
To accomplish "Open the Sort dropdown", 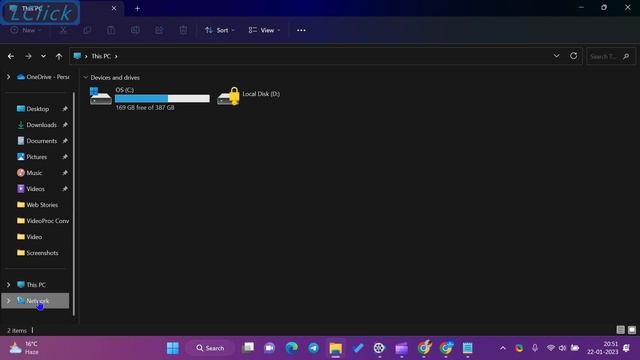I will click(x=220, y=30).
